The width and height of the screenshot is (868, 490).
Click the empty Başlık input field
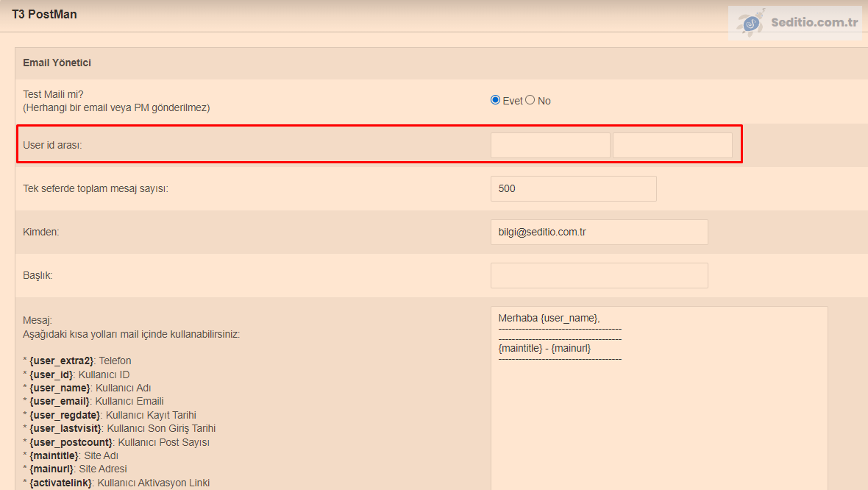coord(599,275)
